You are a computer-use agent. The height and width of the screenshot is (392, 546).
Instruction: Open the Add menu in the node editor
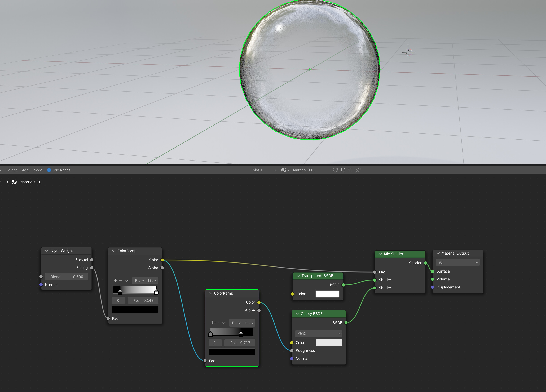pos(25,170)
